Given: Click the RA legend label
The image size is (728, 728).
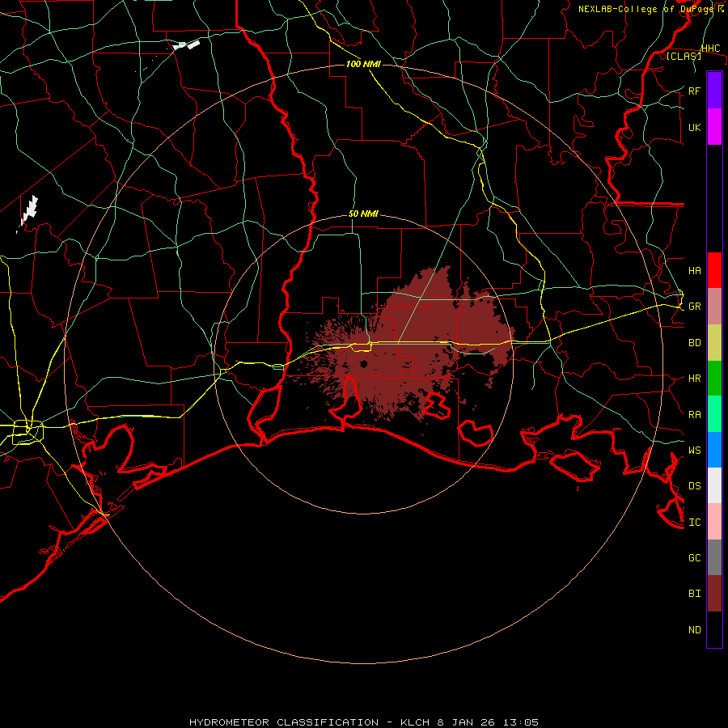Looking at the screenshot, I should 694,414.
